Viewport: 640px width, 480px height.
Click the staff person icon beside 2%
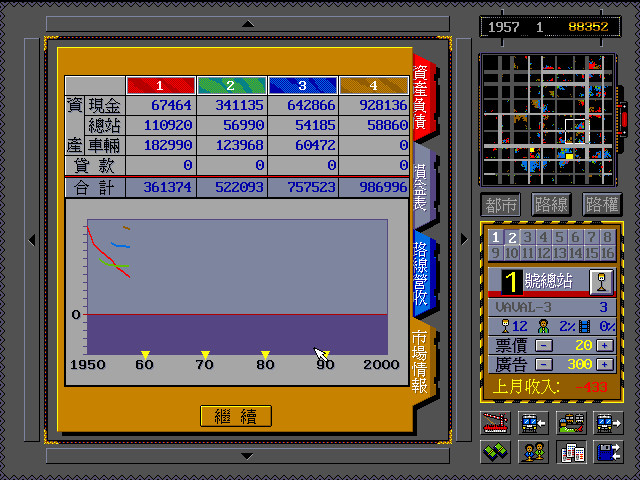coord(543,326)
